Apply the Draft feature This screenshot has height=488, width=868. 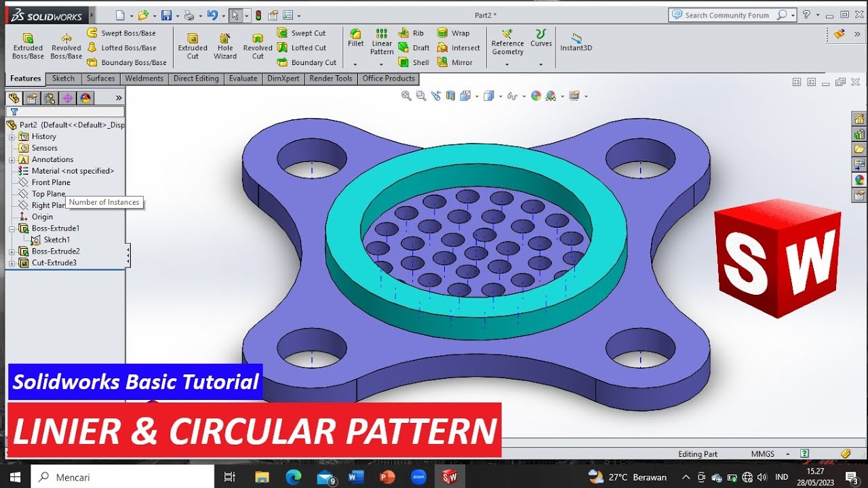414,47
